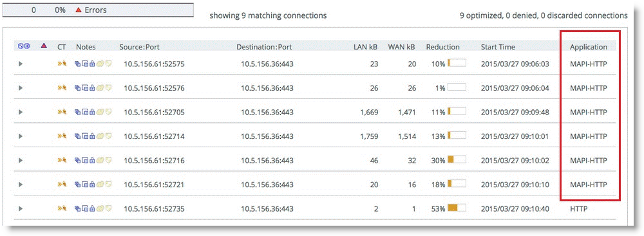Image resolution: width=644 pixels, height=236 pixels.
Task: Sort by the Application column header
Action: (x=588, y=47)
